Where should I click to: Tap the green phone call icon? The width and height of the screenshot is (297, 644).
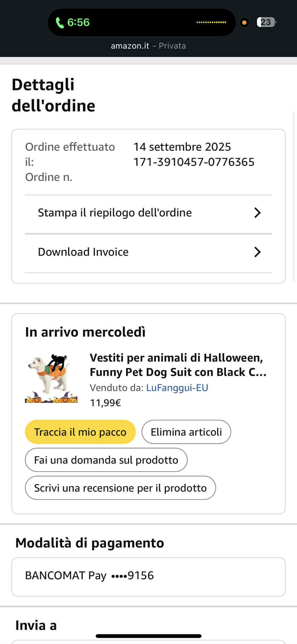click(x=59, y=23)
